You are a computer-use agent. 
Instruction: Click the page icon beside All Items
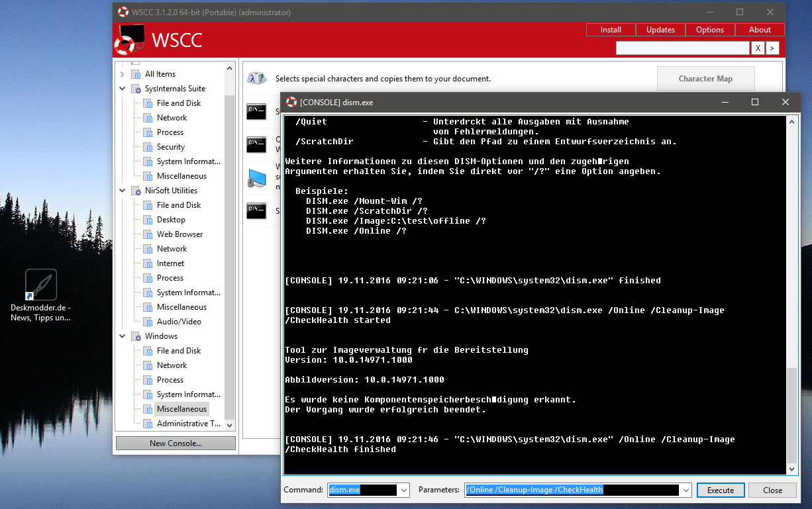pos(136,74)
